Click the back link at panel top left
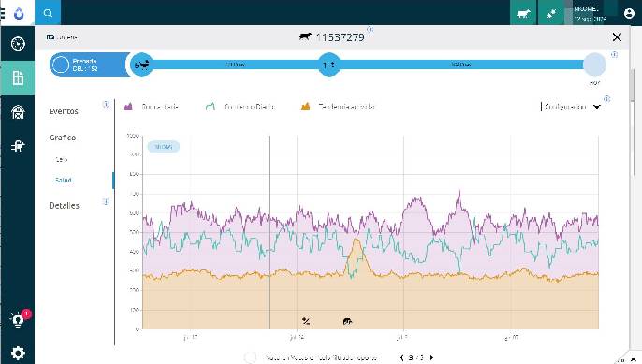 pyautogui.click(x=62, y=37)
